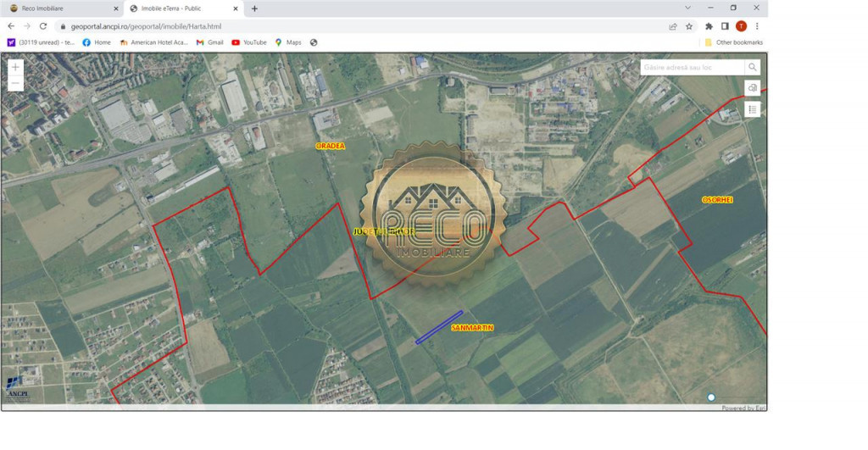
Task: Open Chrome three-dot menu
Action: click(x=757, y=26)
